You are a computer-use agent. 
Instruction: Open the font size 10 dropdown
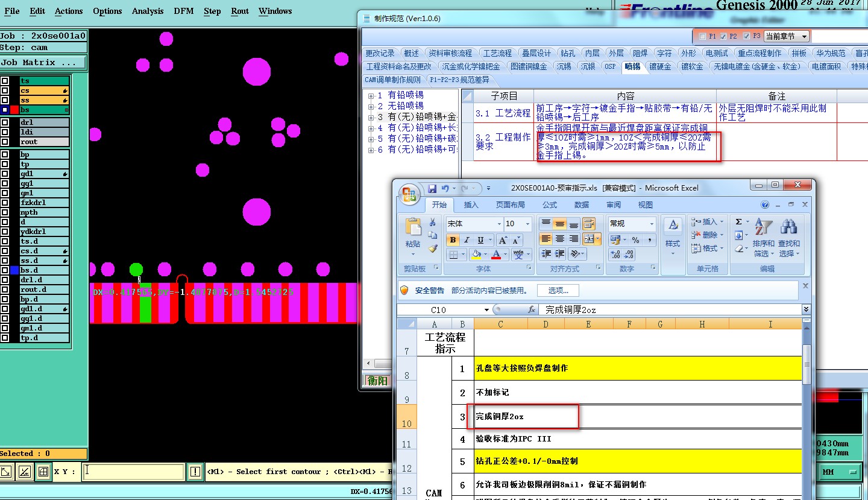coord(528,224)
